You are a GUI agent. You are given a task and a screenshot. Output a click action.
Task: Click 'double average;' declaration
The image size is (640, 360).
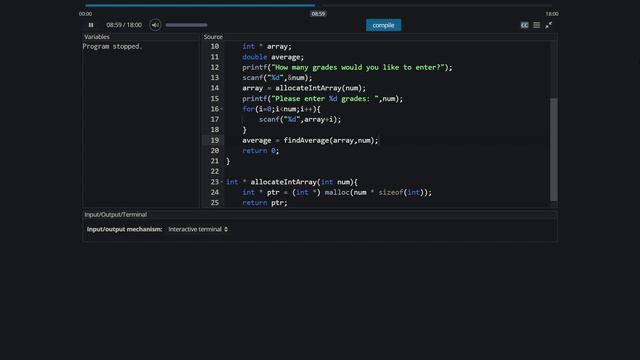coord(273,57)
